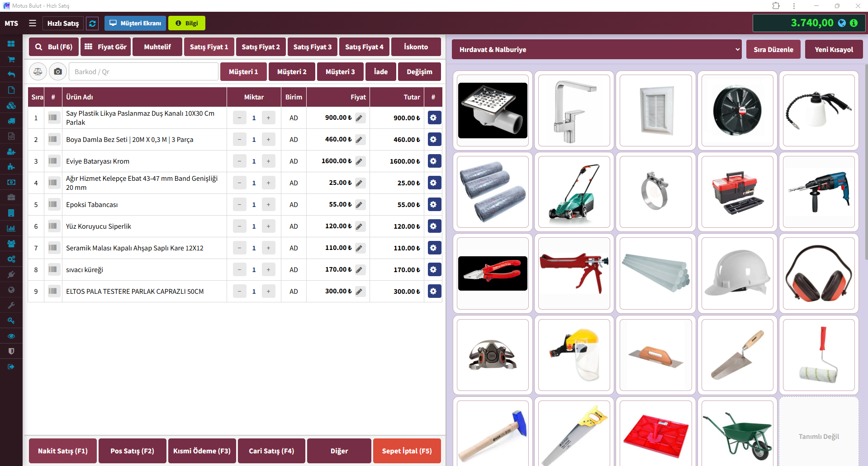Select the Müşteri 2 tab
This screenshot has height=466, width=868.
(x=292, y=72)
